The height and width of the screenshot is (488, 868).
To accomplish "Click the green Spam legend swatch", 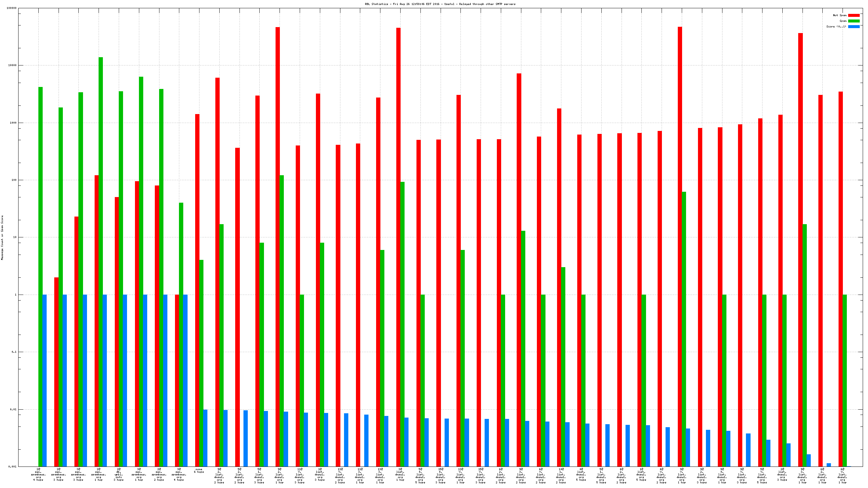I will (x=853, y=21).
